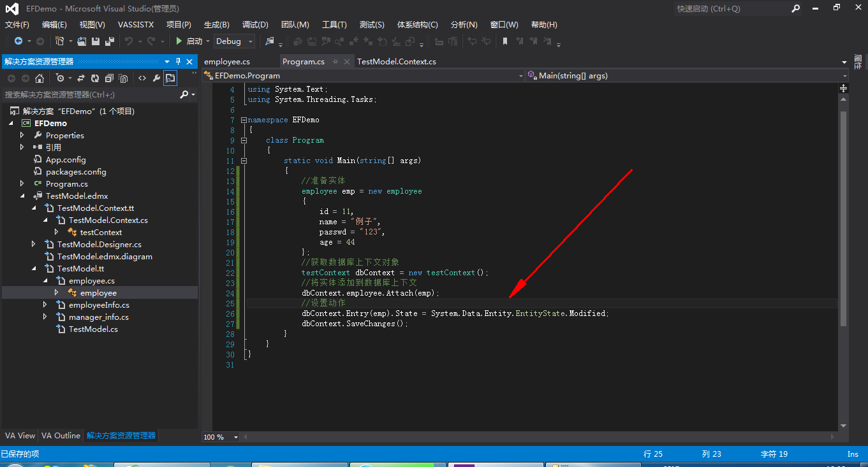Click the pin icon on Solution Explorer panel
Viewport: 868px width, 467px height.
pyautogui.click(x=179, y=62)
